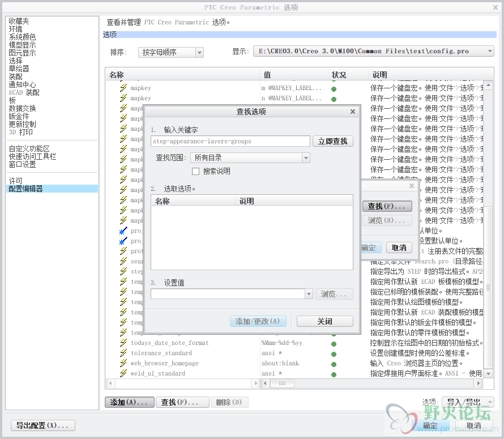Viewport: 504px width, 439px height.
Task: Select todays_date_note_format option row
Action: (170, 343)
